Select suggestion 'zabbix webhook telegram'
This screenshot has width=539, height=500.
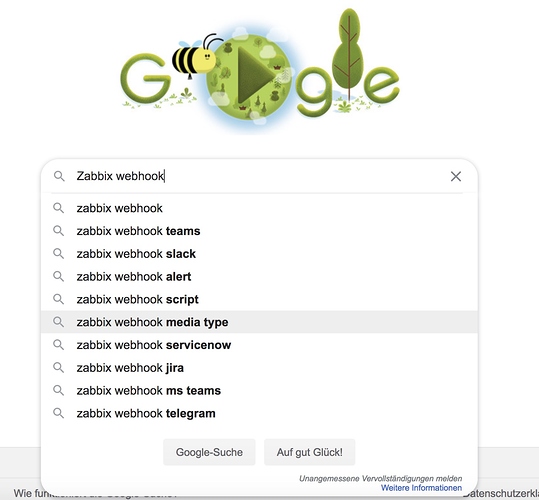point(259,413)
